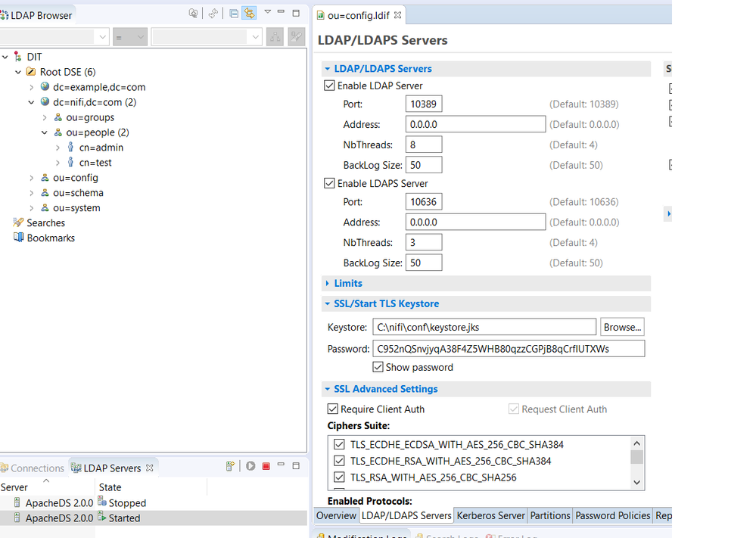The image size is (756, 538).
Task: Collapse the ou=people tree node
Action: coord(44,132)
